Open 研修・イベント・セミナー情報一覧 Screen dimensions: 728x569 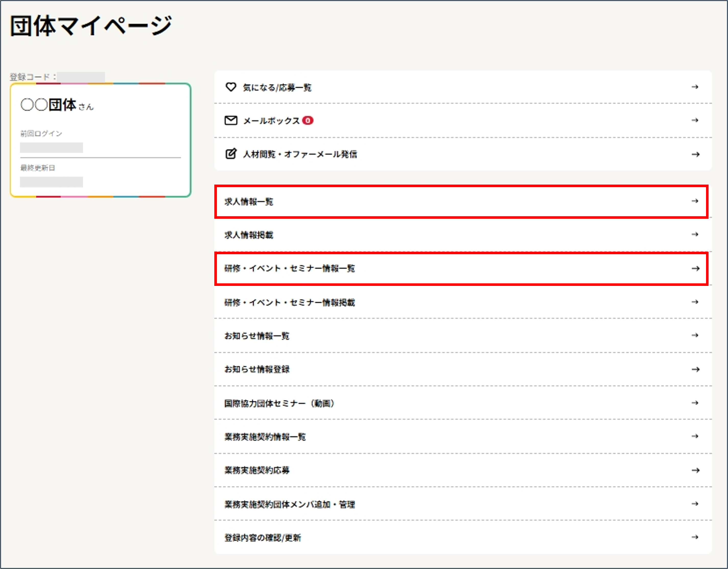[289, 269]
